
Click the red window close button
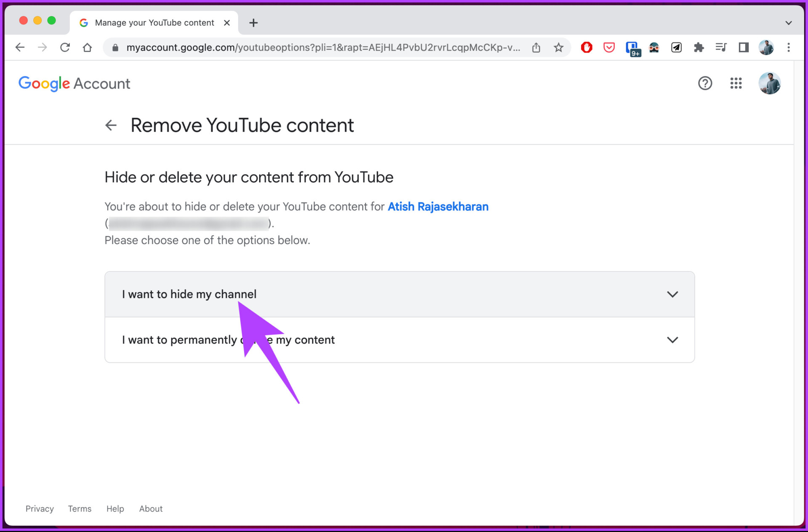(24, 21)
